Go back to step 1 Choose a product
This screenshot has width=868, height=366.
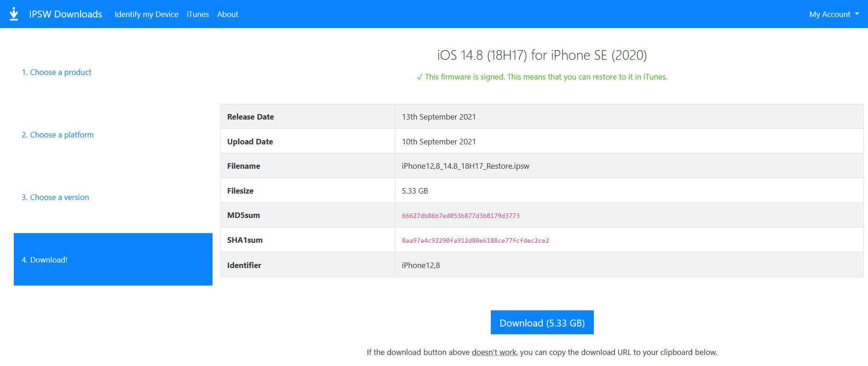point(57,72)
